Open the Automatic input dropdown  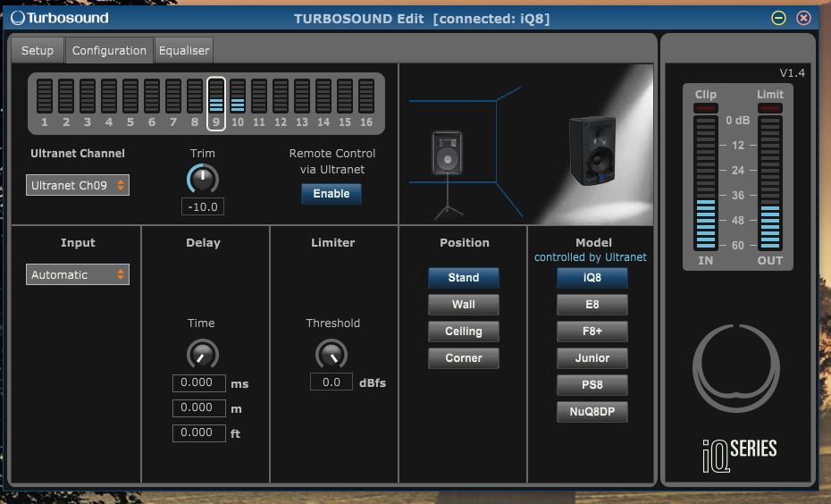(x=78, y=274)
